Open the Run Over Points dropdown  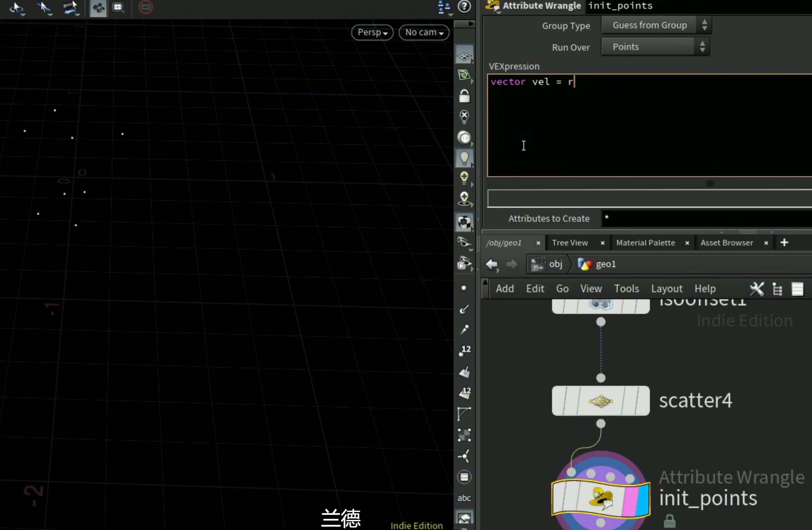[655, 47]
